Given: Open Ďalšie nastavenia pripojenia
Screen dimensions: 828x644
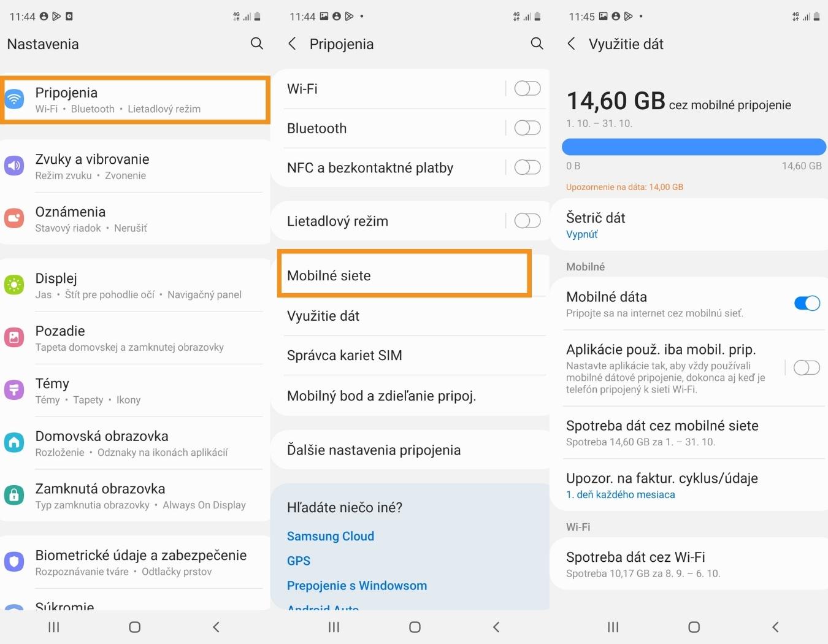Looking at the screenshot, I should click(x=410, y=450).
